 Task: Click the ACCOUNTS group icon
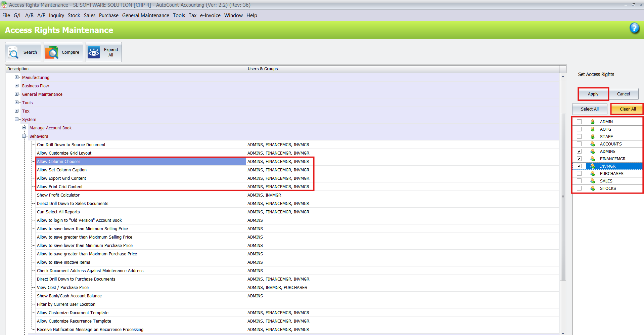(593, 144)
